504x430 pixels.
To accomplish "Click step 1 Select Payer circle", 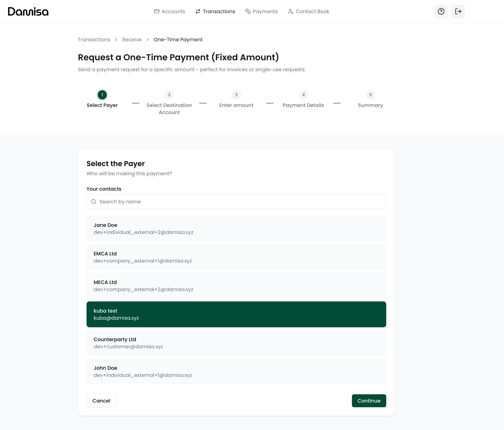I will pyautogui.click(x=102, y=95).
